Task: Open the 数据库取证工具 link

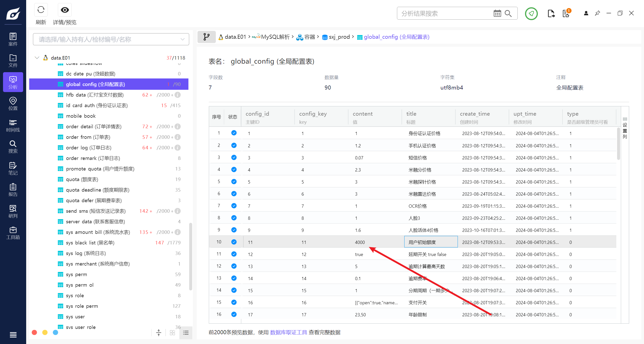Action: coord(288,332)
